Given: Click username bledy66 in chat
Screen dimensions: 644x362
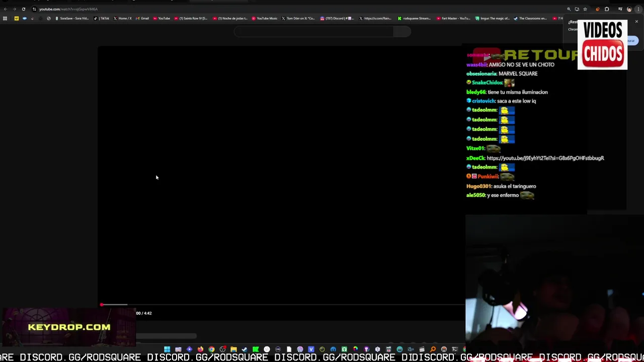Looking at the screenshot, I should click(476, 92).
